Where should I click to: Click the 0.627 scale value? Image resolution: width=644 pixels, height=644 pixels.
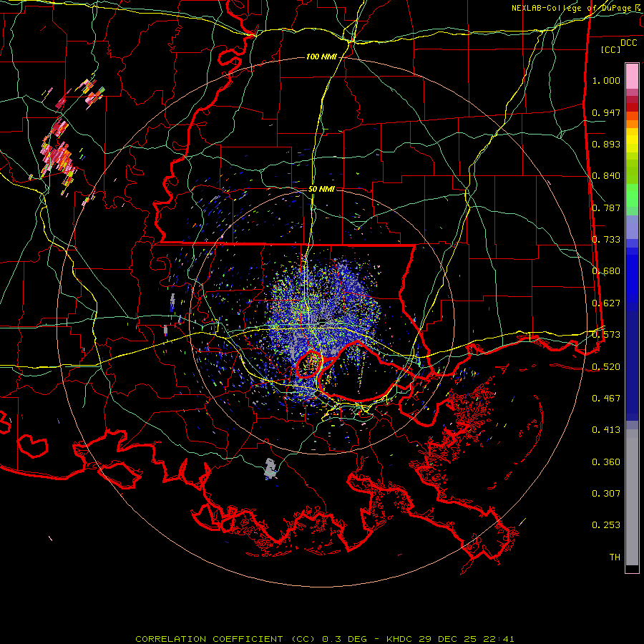(606, 303)
